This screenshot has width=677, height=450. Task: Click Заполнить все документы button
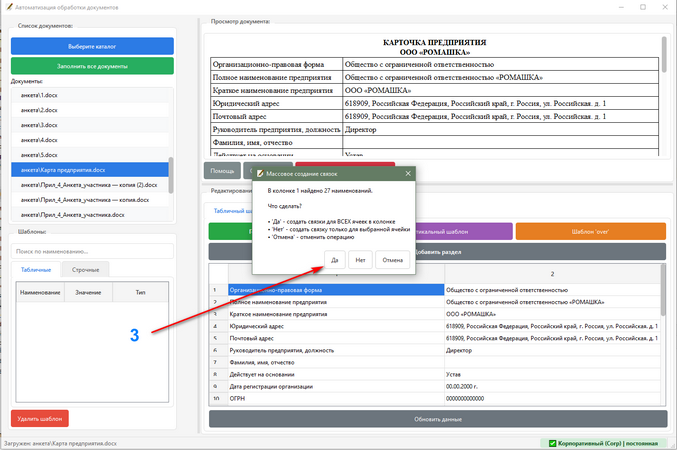[x=92, y=66]
